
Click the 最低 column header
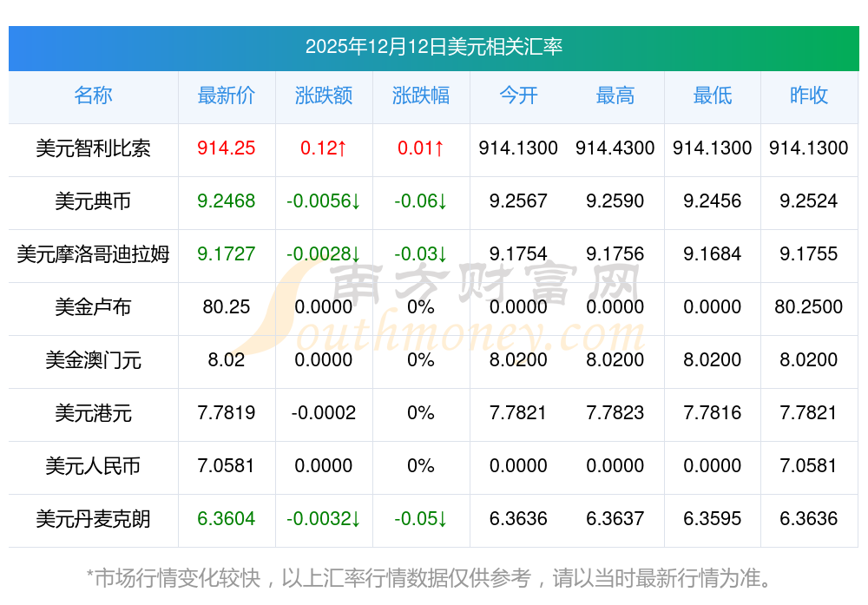click(x=713, y=95)
